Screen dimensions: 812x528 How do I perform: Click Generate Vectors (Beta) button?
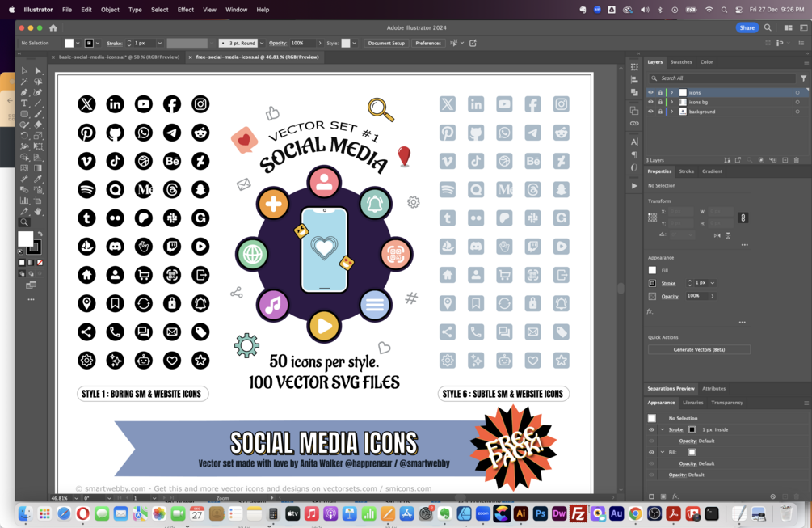pyautogui.click(x=699, y=350)
